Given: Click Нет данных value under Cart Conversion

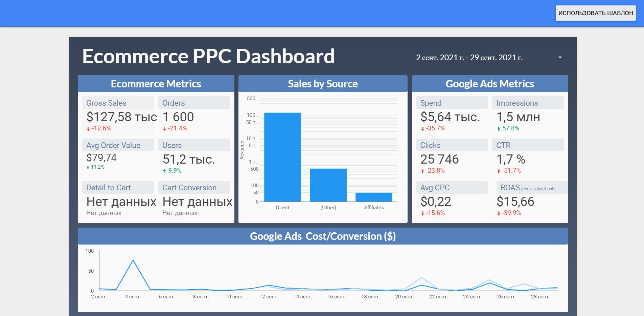Looking at the screenshot, I should tap(198, 202).
